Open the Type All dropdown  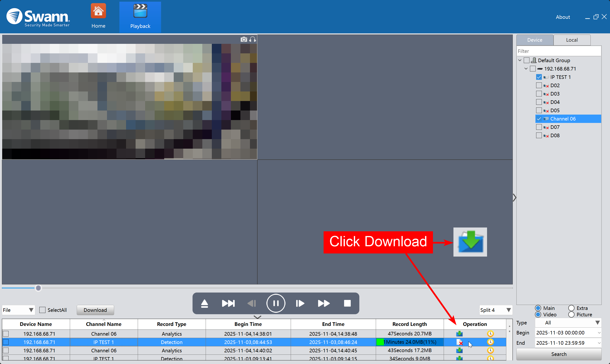[x=568, y=323]
